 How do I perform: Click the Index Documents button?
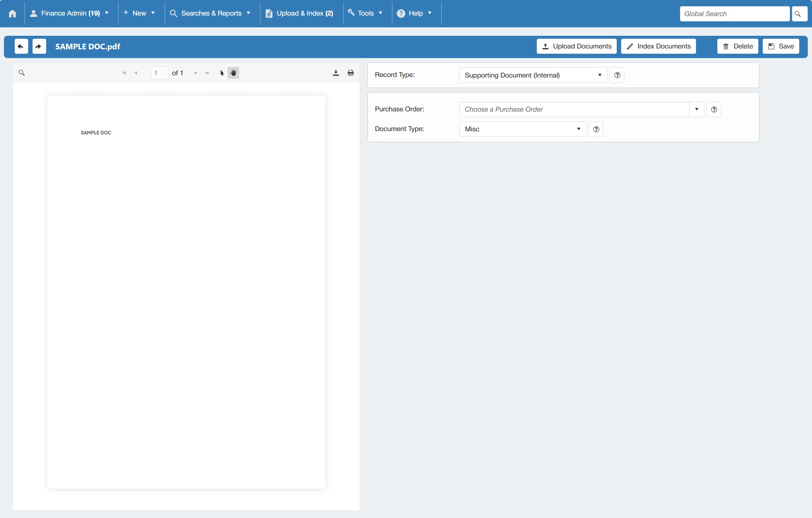659,47
